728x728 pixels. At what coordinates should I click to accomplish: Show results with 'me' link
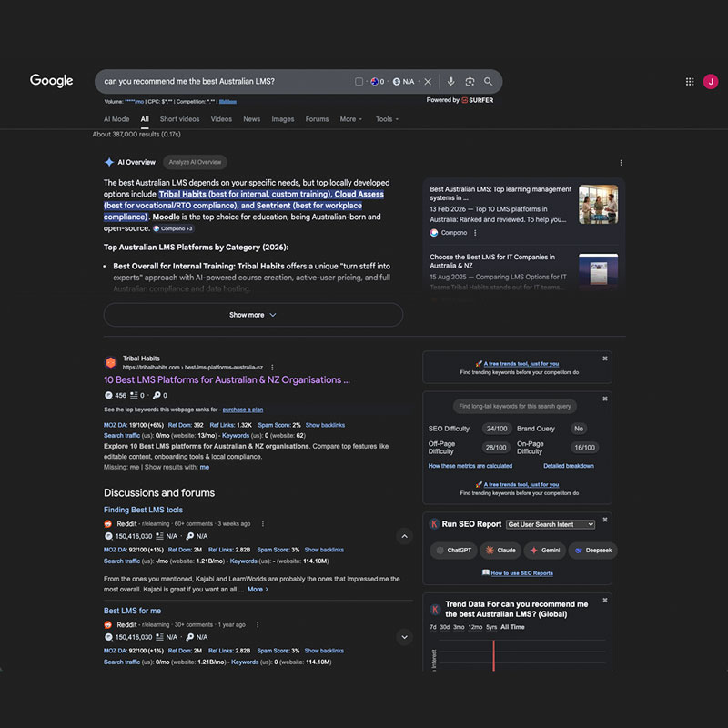pyautogui.click(x=205, y=467)
